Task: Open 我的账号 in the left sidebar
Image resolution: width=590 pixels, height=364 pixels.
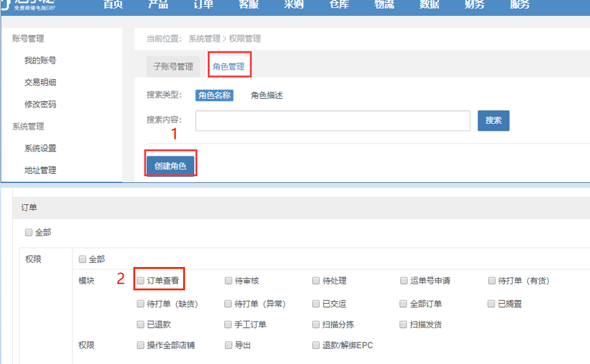Action: coord(40,60)
